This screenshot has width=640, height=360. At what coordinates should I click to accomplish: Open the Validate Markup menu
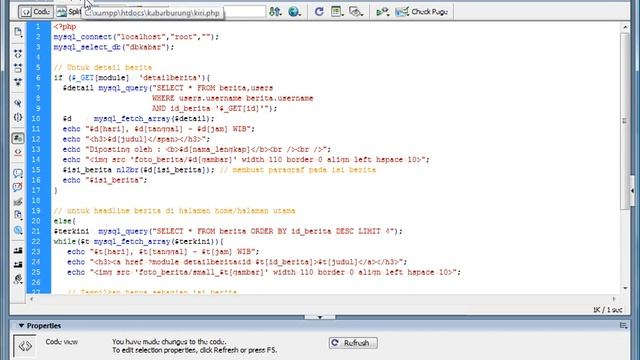pos(382,12)
